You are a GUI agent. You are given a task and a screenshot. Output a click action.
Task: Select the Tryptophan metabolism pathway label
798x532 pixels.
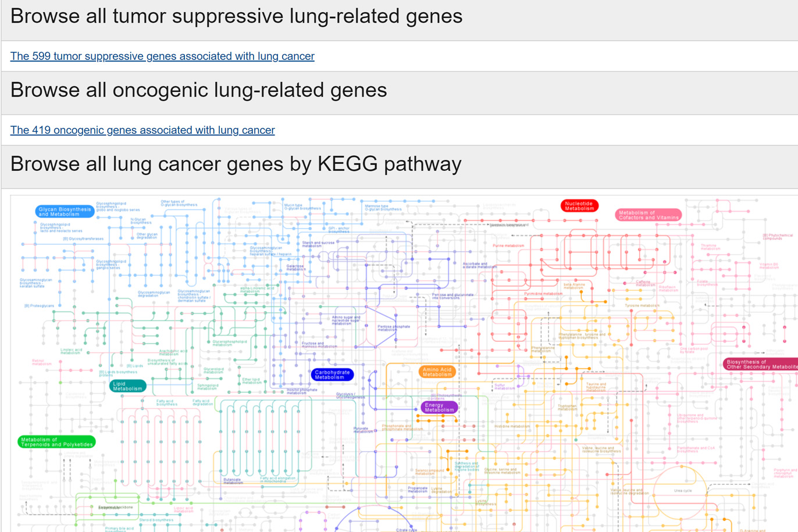[x=567, y=407]
